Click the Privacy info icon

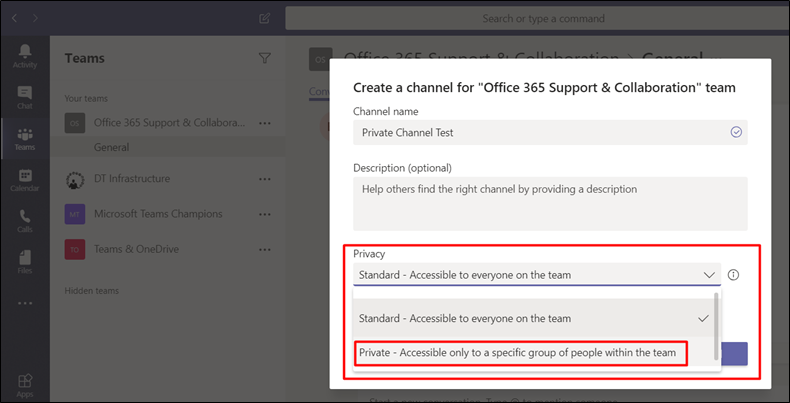(734, 275)
